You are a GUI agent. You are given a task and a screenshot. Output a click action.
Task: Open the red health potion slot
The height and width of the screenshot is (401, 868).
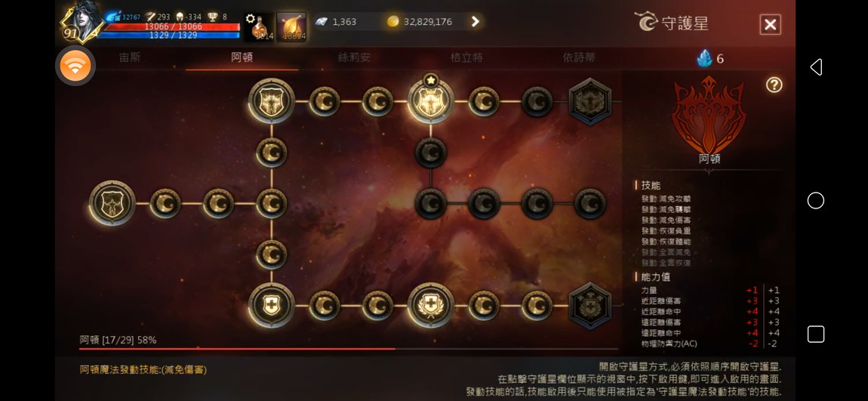click(x=260, y=28)
